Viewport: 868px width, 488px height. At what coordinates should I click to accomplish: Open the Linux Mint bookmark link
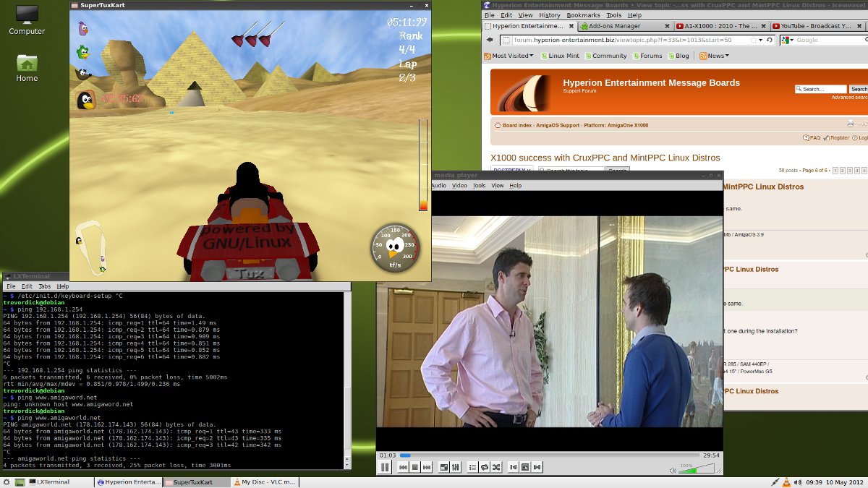coord(563,56)
